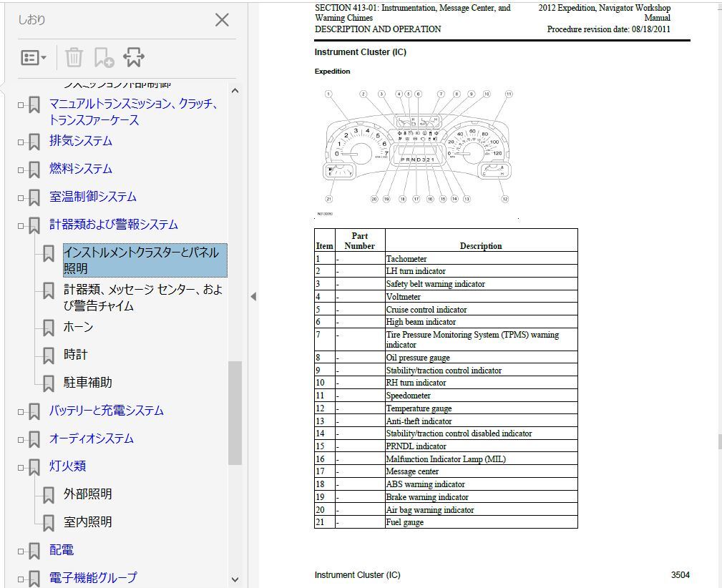Image resolution: width=722 pixels, height=588 pixels.
Task: Collapse the 計器類および警報システム bookmark node
Action: pyautogui.click(x=21, y=225)
